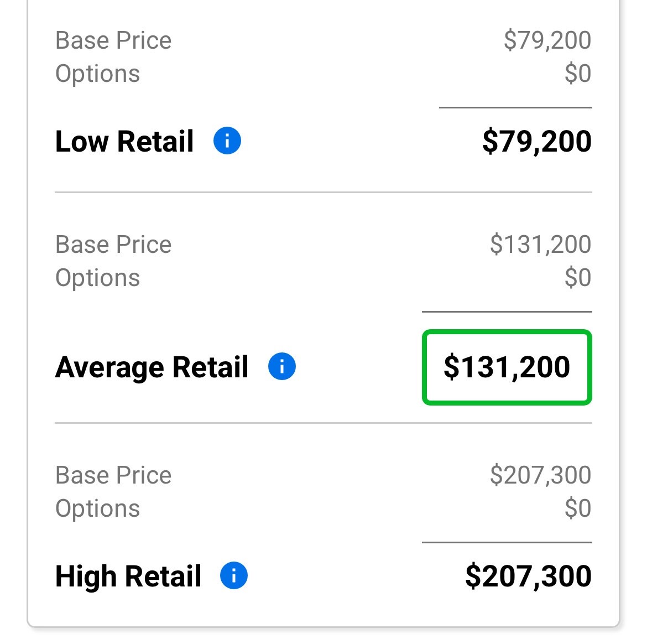Select the Average Retail heading
This screenshot has width=647, height=644.
(x=152, y=367)
